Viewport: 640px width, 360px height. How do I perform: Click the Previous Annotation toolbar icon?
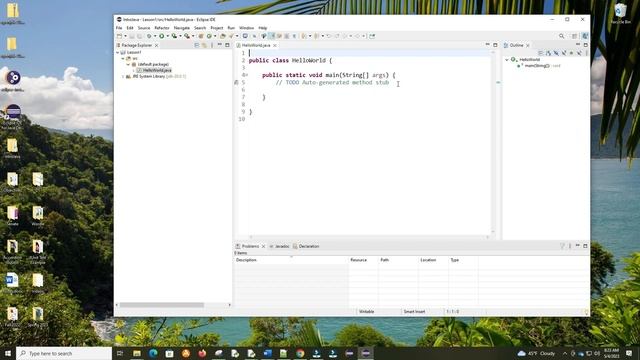316,36
